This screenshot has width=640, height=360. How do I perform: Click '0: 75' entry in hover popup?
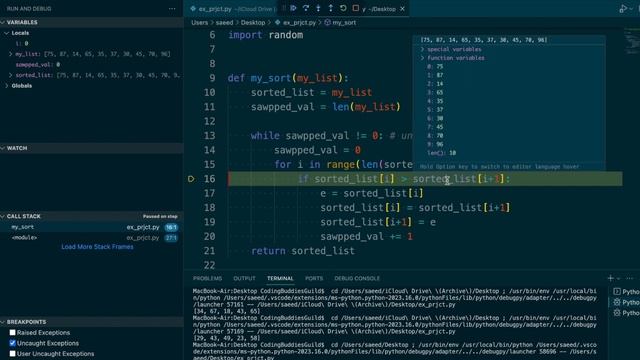[x=435, y=66]
